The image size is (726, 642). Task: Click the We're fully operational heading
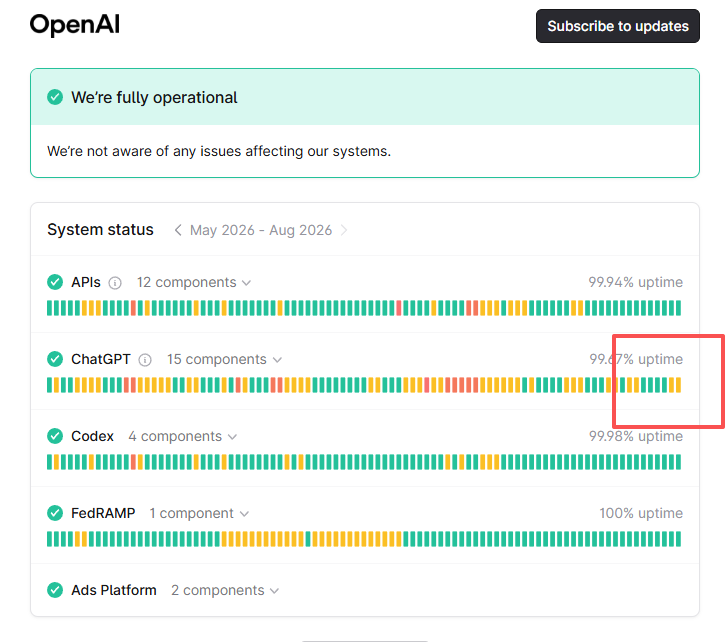(x=154, y=98)
